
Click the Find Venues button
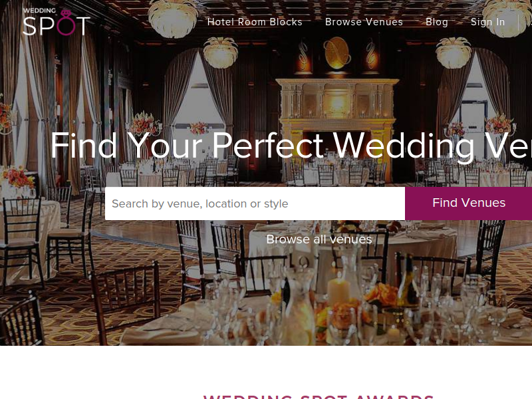(469, 203)
